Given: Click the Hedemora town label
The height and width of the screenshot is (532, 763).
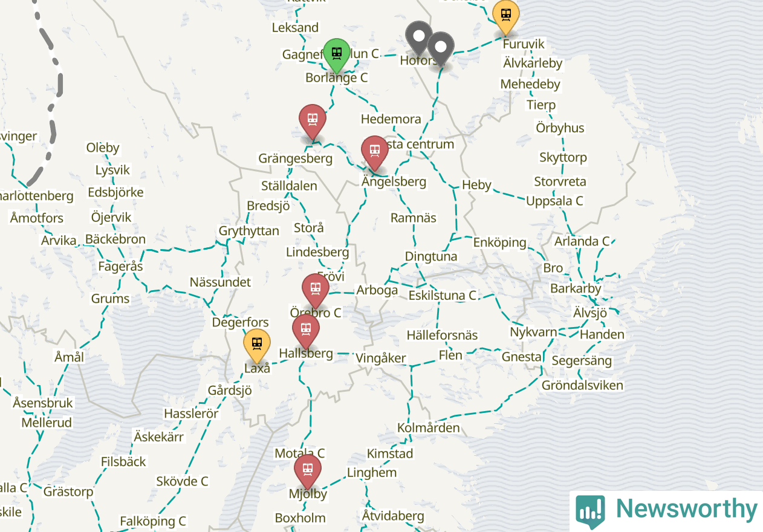Looking at the screenshot, I should click(x=391, y=119).
